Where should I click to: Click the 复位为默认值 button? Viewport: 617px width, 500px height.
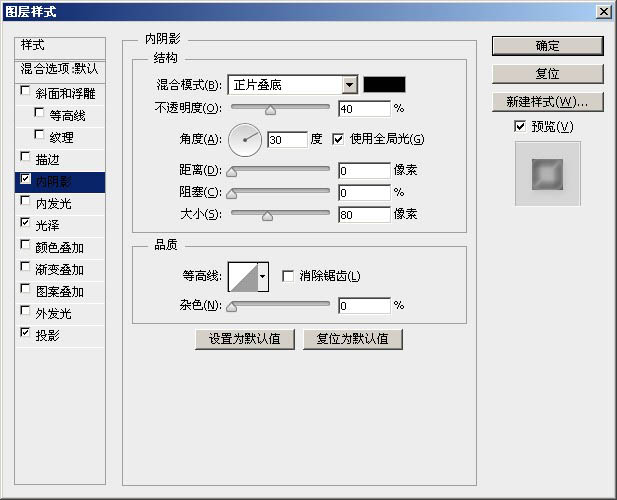pos(353,339)
